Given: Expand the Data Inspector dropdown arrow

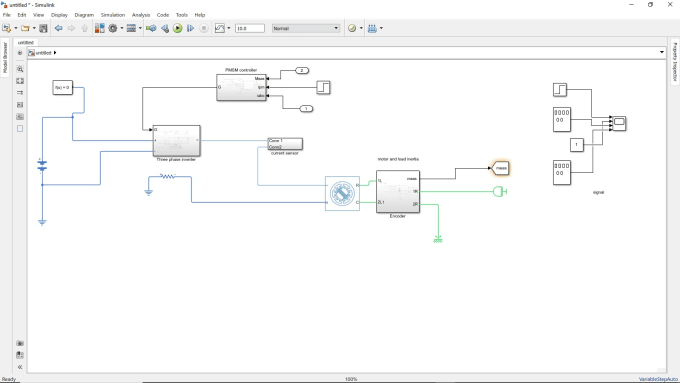Looking at the screenshot, I should (229, 28).
